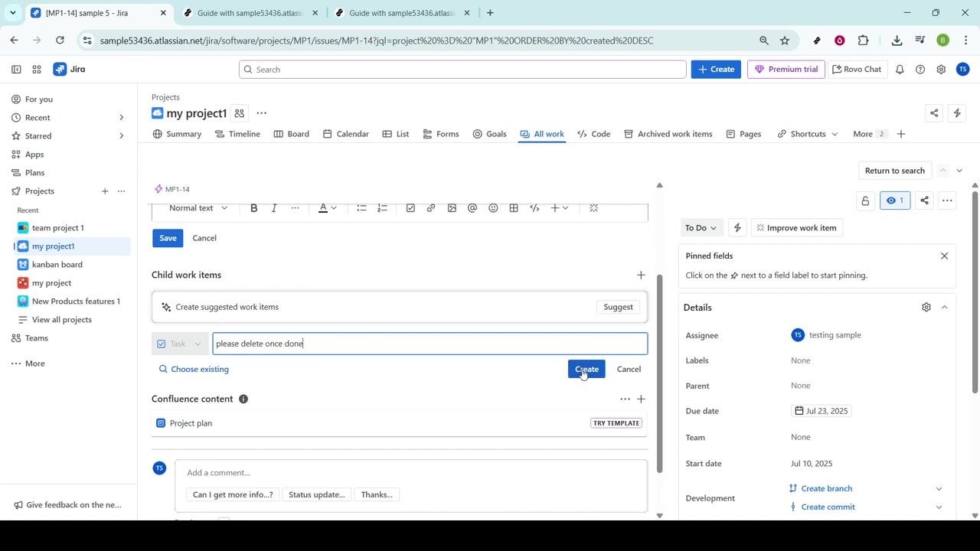The image size is (980, 551).
Task: Share this work item
Action: [924, 201]
